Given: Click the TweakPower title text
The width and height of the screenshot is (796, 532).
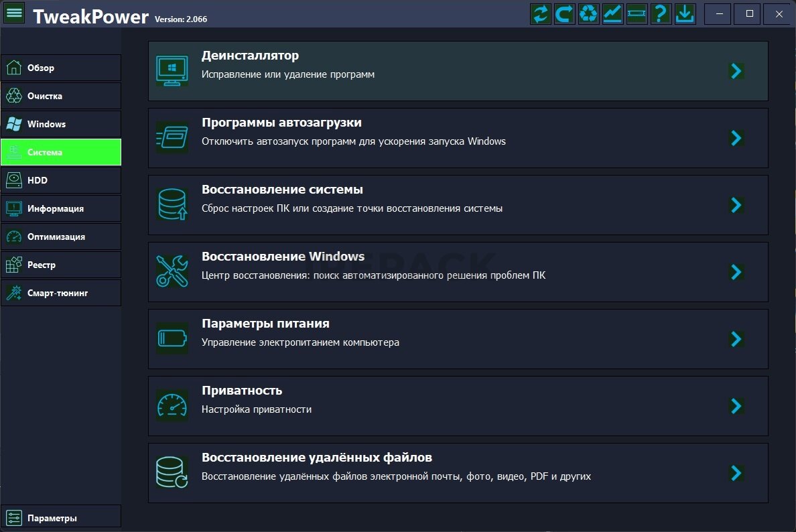Looking at the screenshot, I should click(91, 17).
